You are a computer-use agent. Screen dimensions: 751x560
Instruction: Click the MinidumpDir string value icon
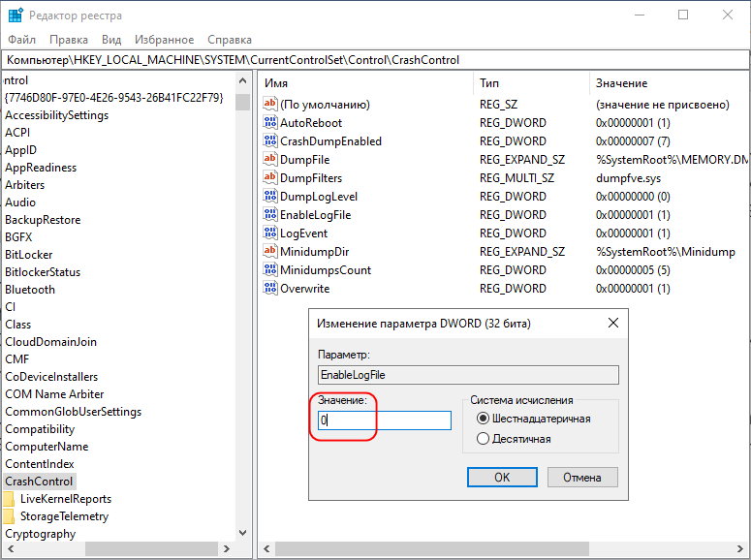pos(270,251)
